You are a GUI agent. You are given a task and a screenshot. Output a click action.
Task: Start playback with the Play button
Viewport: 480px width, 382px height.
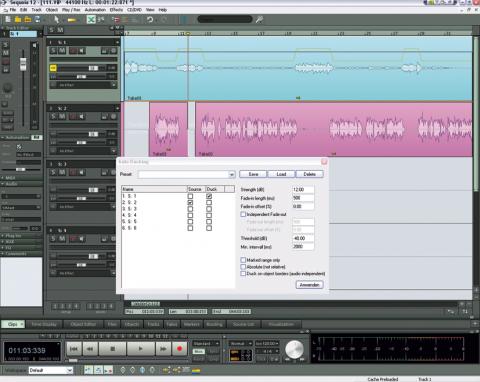pyautogui.click(x=140, y=349)
